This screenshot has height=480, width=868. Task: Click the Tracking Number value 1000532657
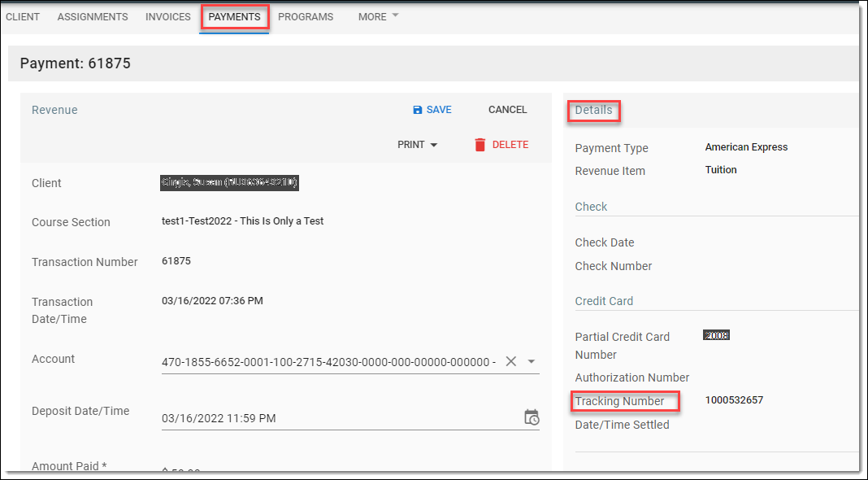pos(734,400)
